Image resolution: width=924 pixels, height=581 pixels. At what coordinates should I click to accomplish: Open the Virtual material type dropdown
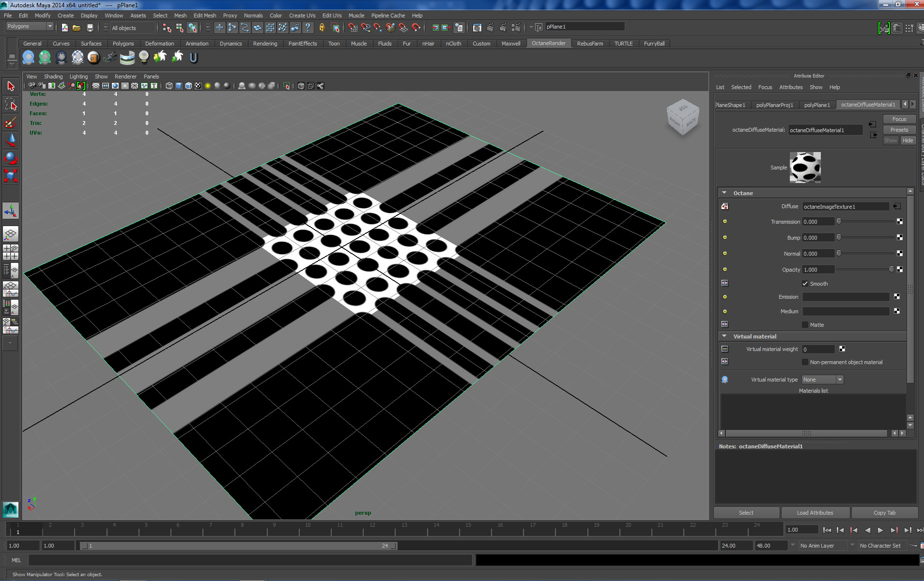point(823,380)
